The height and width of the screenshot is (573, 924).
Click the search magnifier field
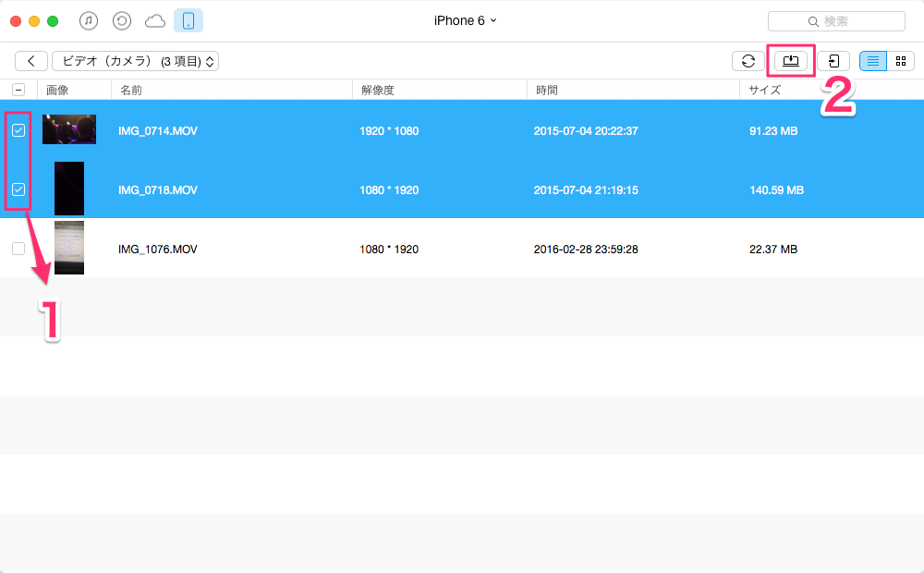836,21
